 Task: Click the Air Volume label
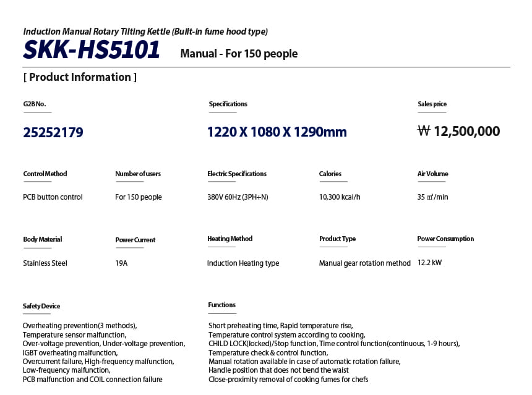pyautogui.click(x=433, y=174)
